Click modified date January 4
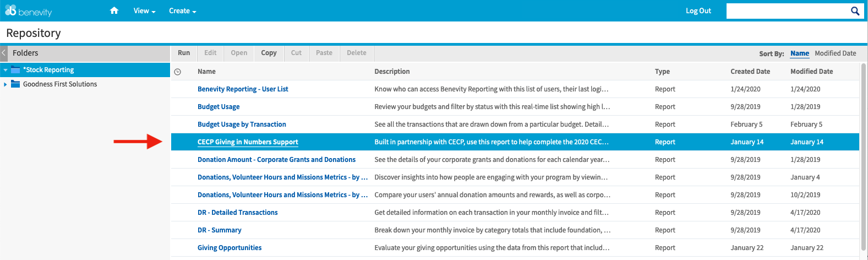This screenshot has width=868, height=260. [805, 177]
